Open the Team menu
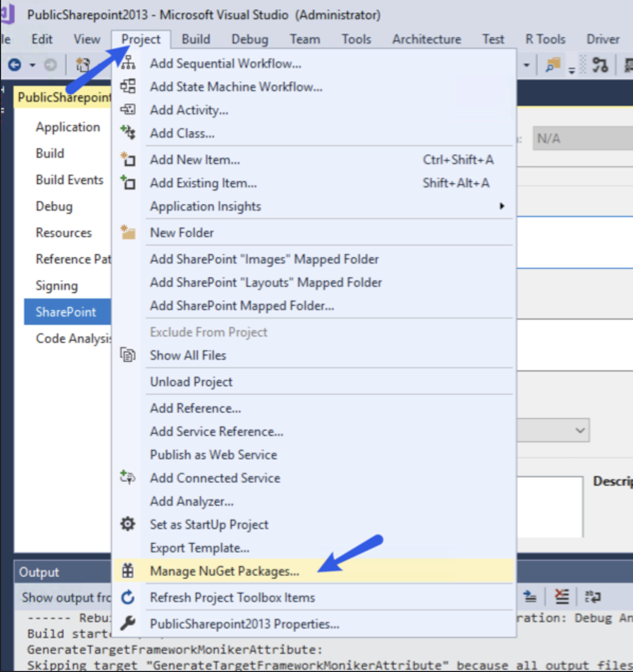 (x=305, y=39)
